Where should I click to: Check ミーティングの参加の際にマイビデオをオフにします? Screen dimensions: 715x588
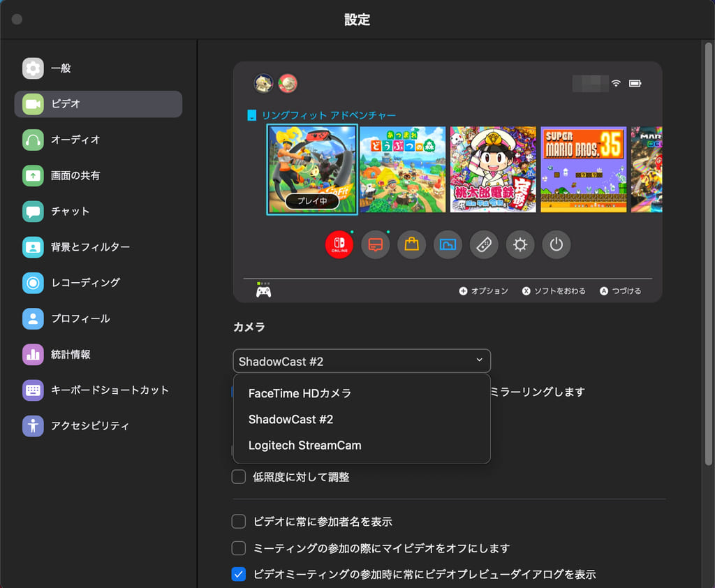click(239, 548)
